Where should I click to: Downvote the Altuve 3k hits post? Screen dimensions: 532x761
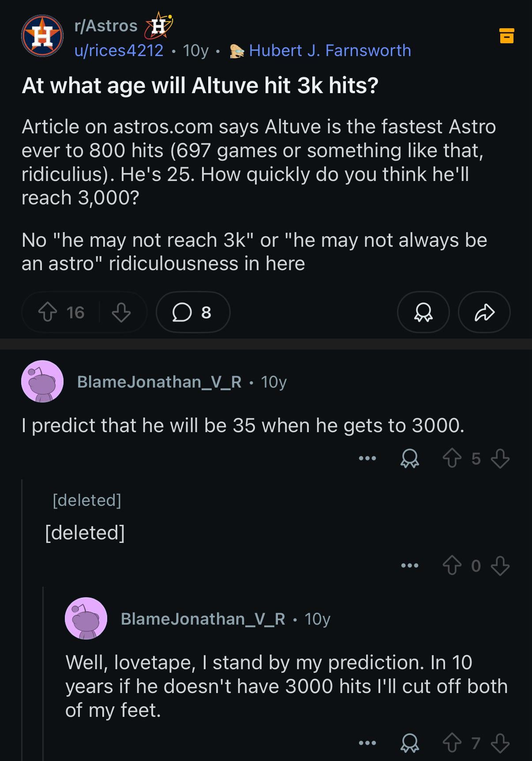pos(121,312)
